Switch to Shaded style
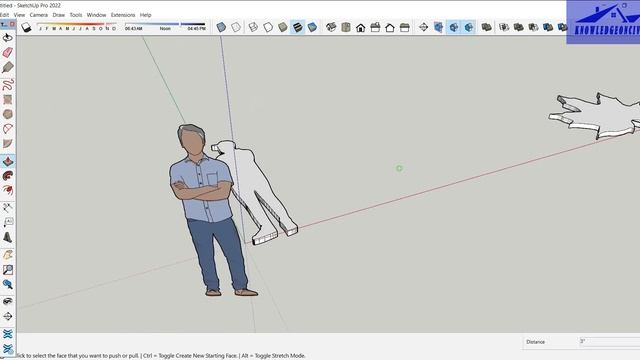Image resolution: width=640 pixels, height=360 pixels. (282, 27)
